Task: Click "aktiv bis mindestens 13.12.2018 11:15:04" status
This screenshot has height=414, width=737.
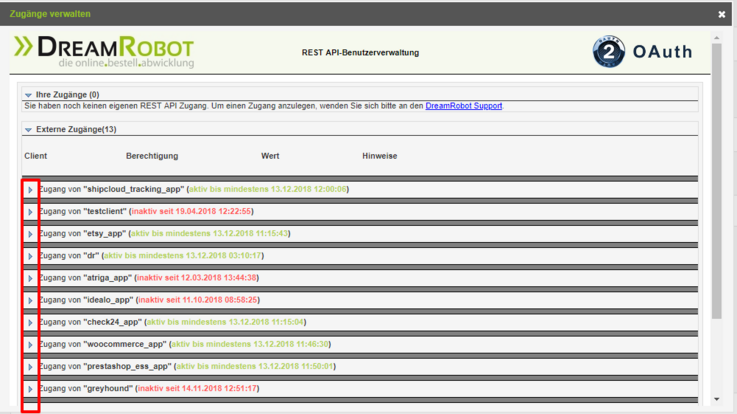Action: tap(225, 322)
